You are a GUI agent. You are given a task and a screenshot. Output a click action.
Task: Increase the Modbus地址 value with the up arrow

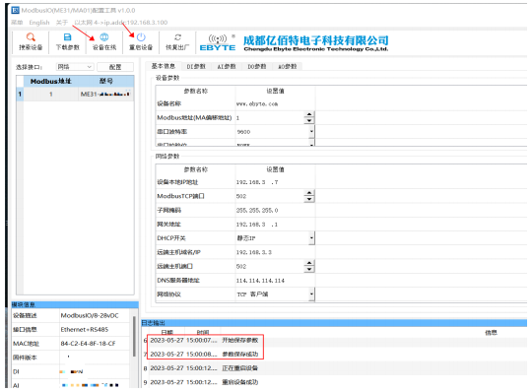[309, 115]
